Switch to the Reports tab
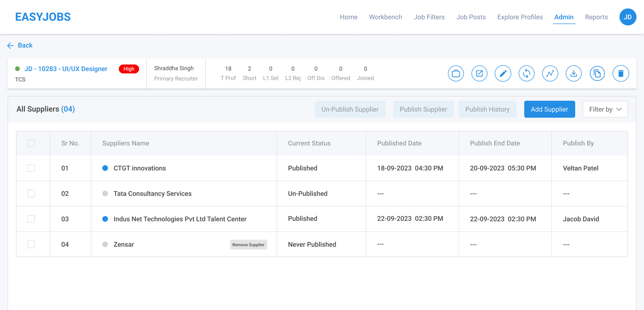 596,17
